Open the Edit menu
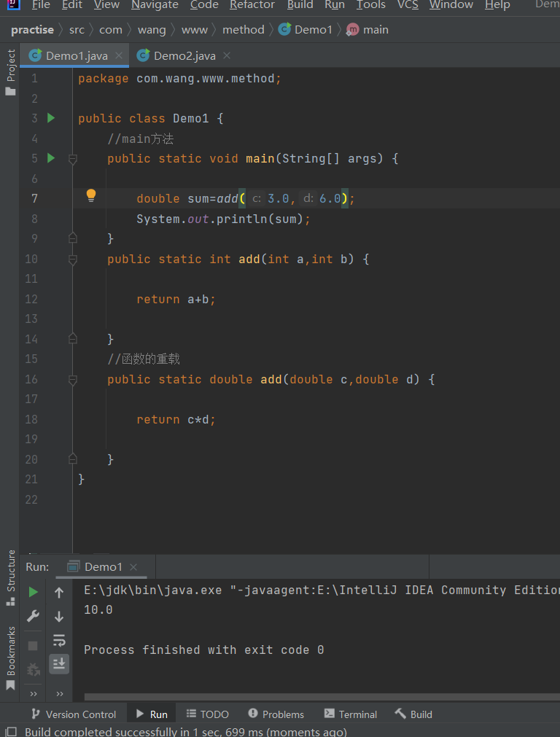The width and height of the screenshot is (560, 737). [x=72, y=4]
